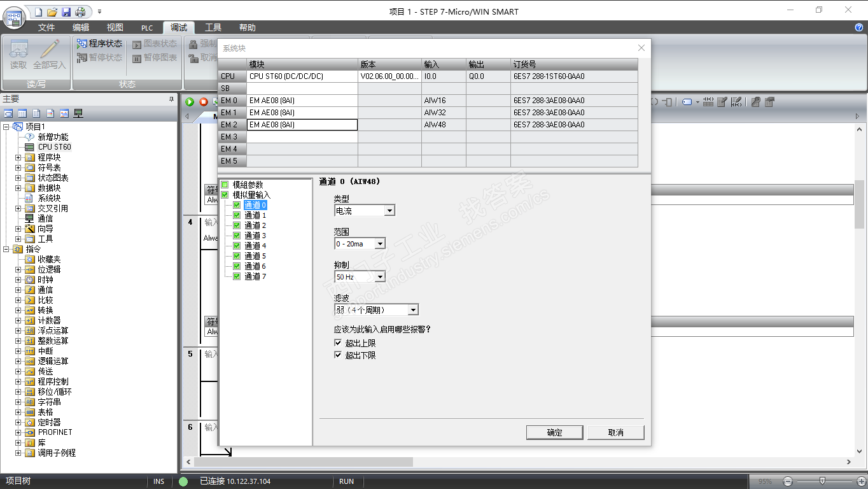This screenshot has width=868, height=489.
Task: Click the 取消 button in 系统块 dialog
Action: (616, 432)
